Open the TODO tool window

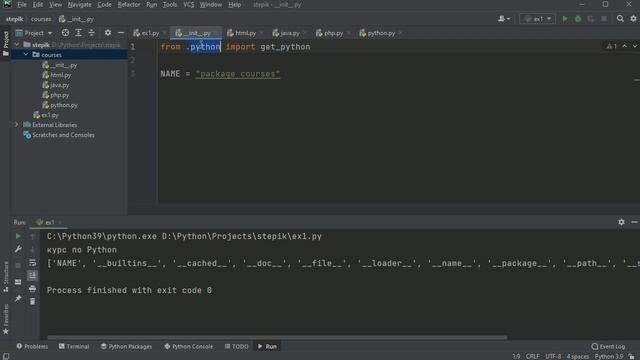coord(236,347)
